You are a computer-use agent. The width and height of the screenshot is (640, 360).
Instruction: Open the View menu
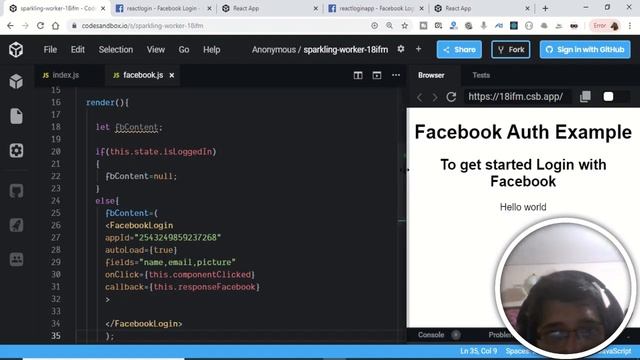click(156, 49)
